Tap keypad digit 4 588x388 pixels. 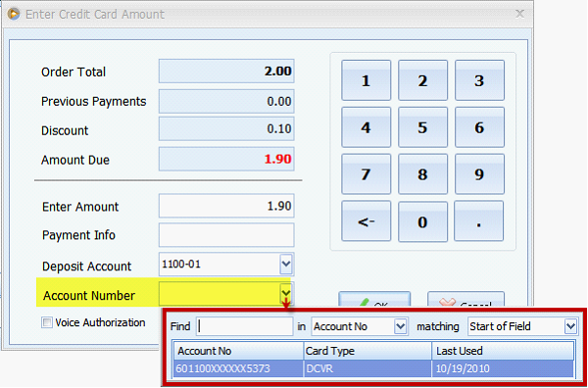point(366,127)
